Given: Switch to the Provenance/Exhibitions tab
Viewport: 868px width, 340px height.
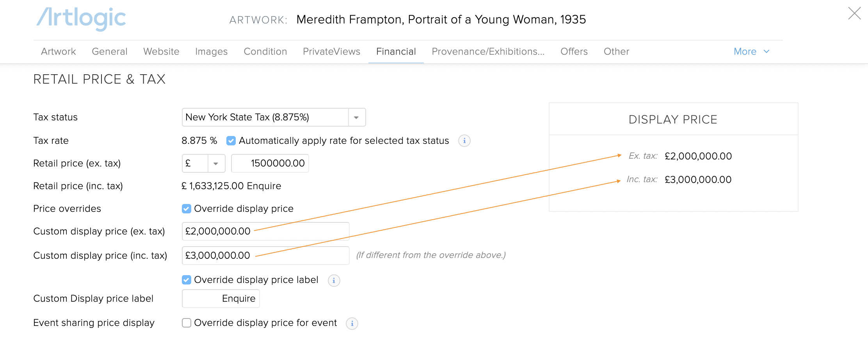Looking at the screenshot, I should pos(488,52).
